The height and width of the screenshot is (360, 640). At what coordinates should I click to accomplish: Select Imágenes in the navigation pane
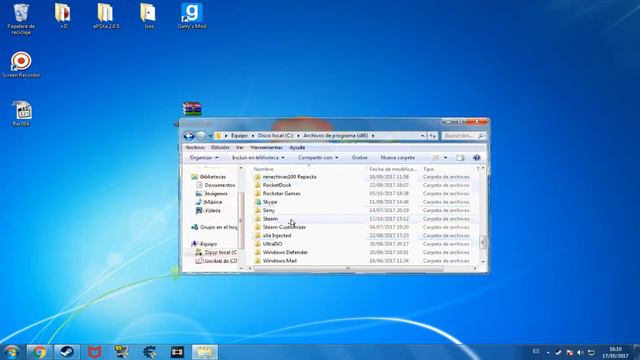[x=211, y=194]
